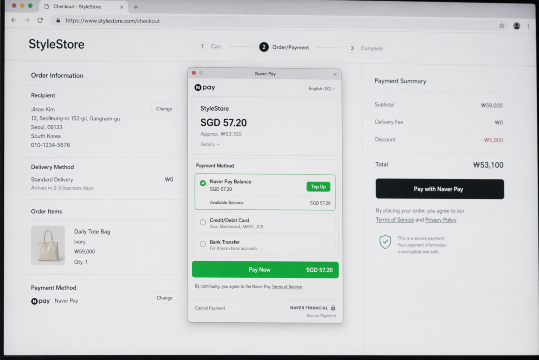
Task: Click the N pay logo in popup
Action: pyautogui.click(x=205, y=87)
